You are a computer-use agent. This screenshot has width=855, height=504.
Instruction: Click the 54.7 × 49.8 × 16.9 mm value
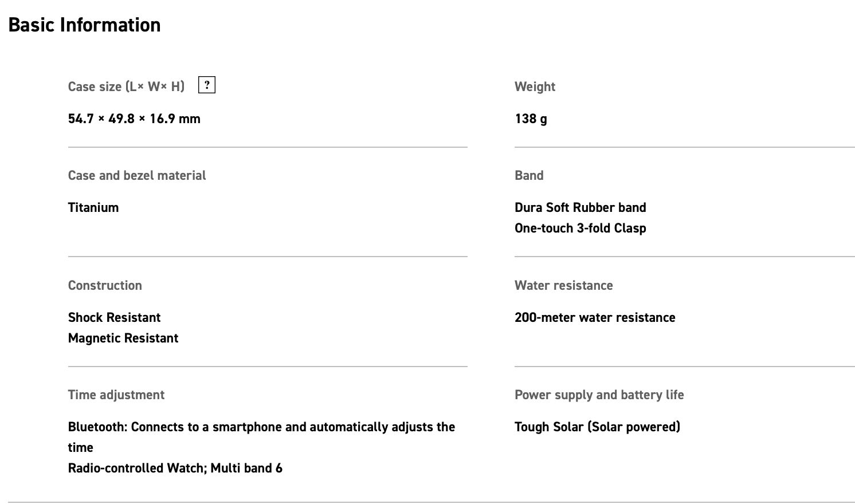(134, 119)
